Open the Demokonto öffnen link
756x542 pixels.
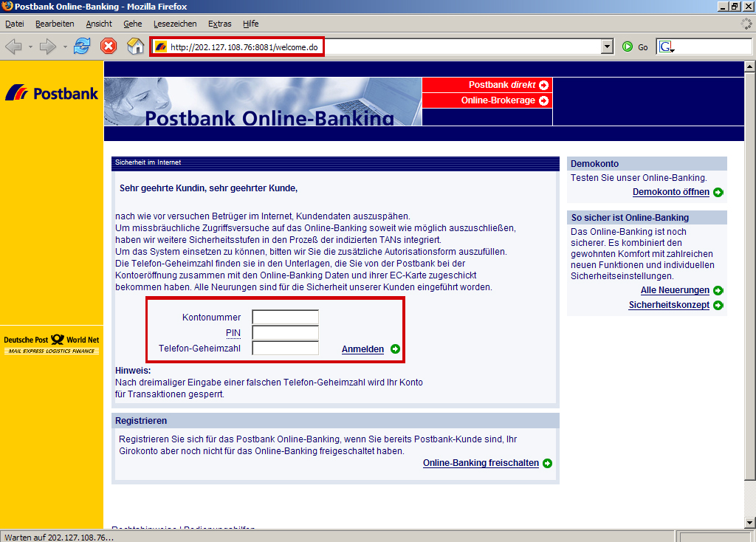[x=670, y=192]
